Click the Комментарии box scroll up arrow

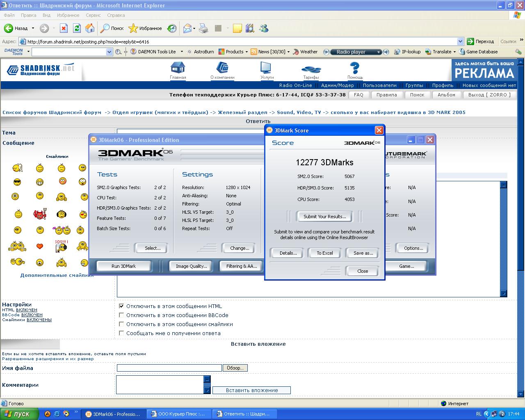pyautogui.click(x=207, y=379)
